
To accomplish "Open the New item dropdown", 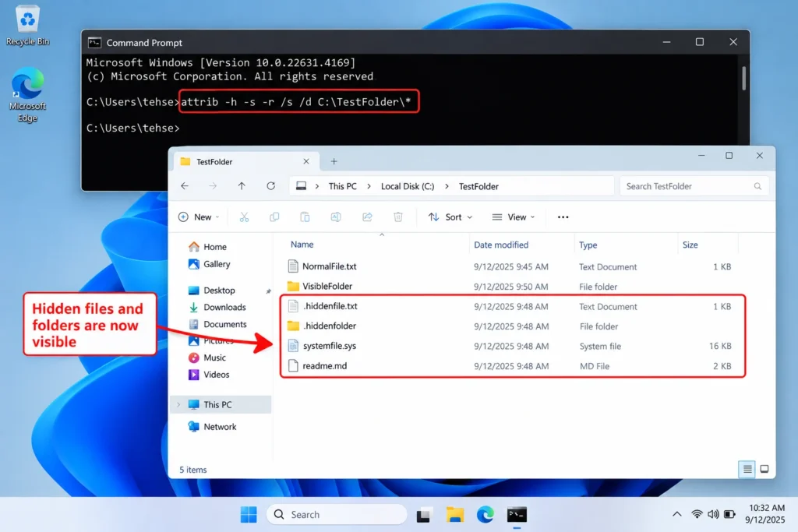I will (x=199, y=217).
